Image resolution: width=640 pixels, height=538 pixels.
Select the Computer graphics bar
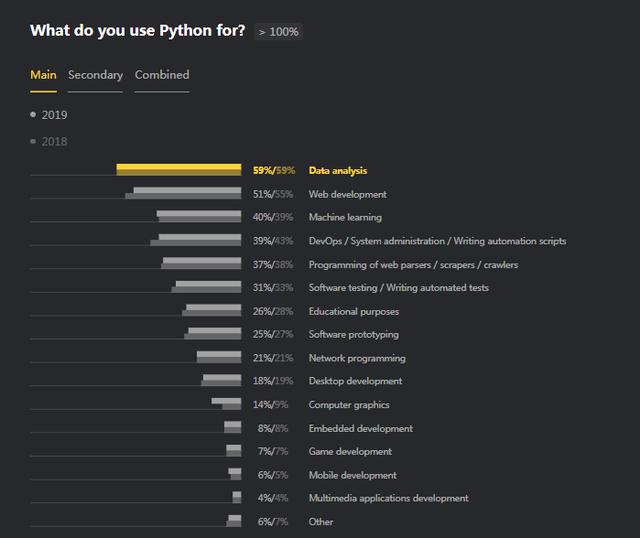click(226, 404)
